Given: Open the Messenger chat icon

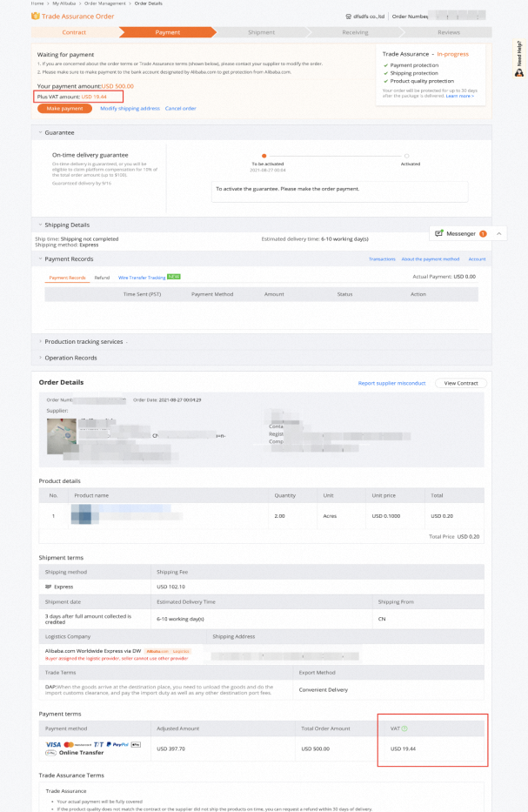Looking at the screenshot, I should [x=439, y=234].
